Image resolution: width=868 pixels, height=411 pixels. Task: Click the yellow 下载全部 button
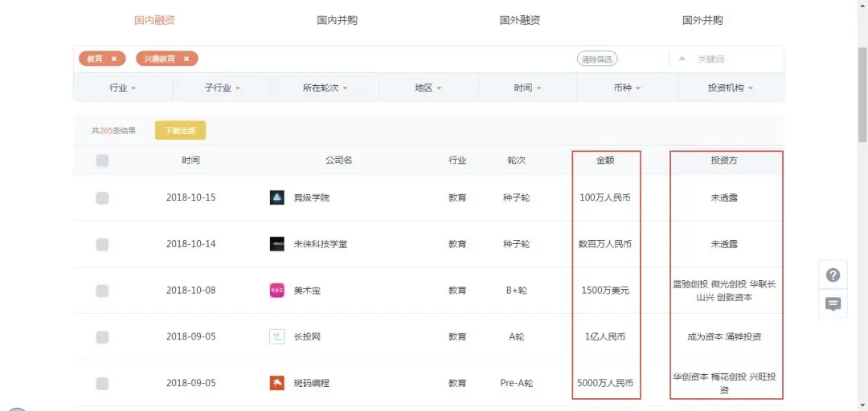[181, 131]
